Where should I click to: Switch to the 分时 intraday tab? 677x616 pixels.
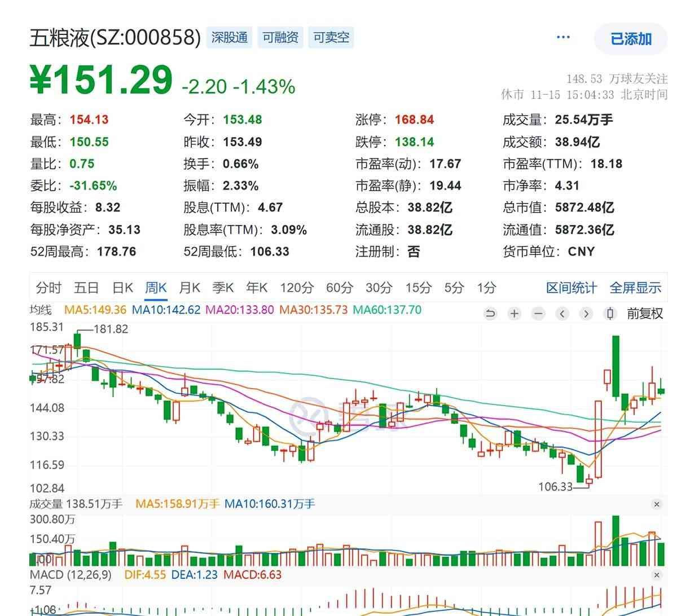49,288
